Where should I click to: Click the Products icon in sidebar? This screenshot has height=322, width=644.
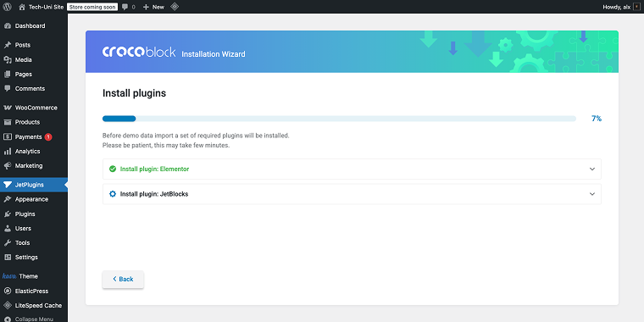8,122
